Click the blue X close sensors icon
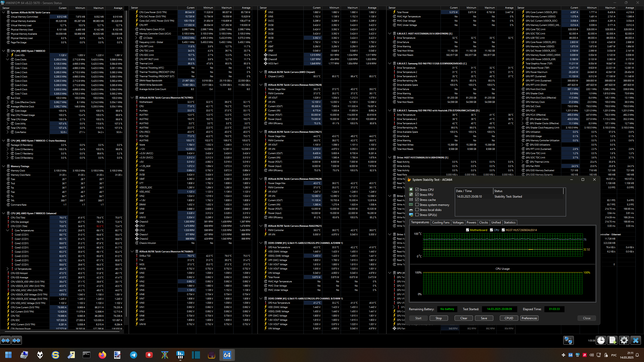 coord(636,340)
